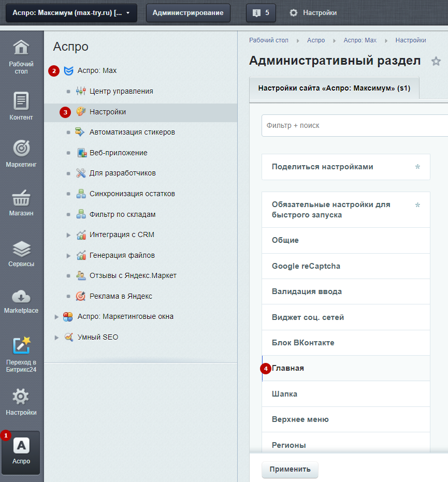Switch to Настройки сайта «Аспро: Максимум» tab
This screenshot has height=482, width=448.
[x=334, y=88]
